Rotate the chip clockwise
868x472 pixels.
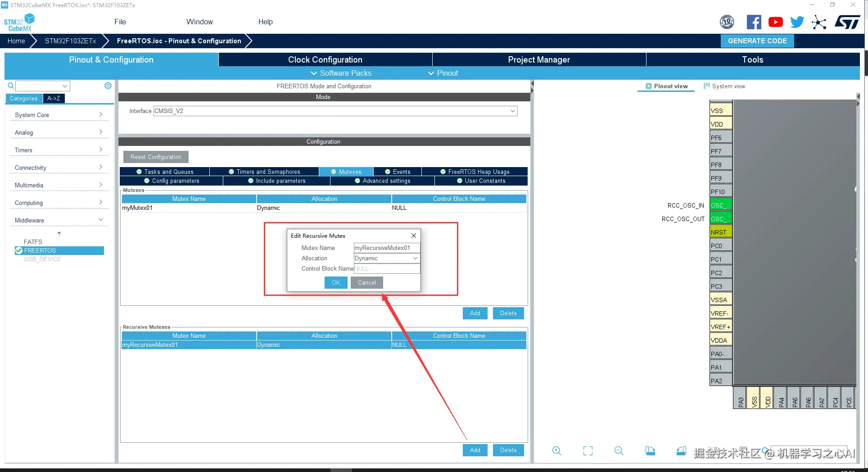pyautogui.click(x=650, y=451)
